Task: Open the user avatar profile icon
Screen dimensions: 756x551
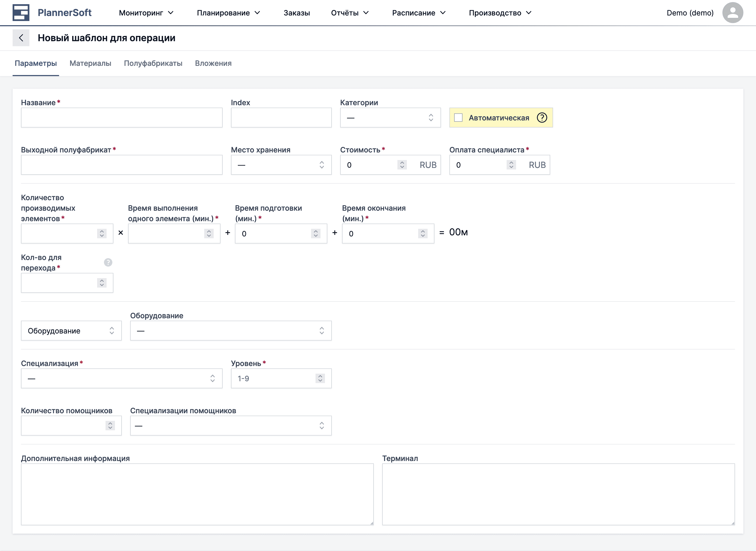Action: [732, 13]
